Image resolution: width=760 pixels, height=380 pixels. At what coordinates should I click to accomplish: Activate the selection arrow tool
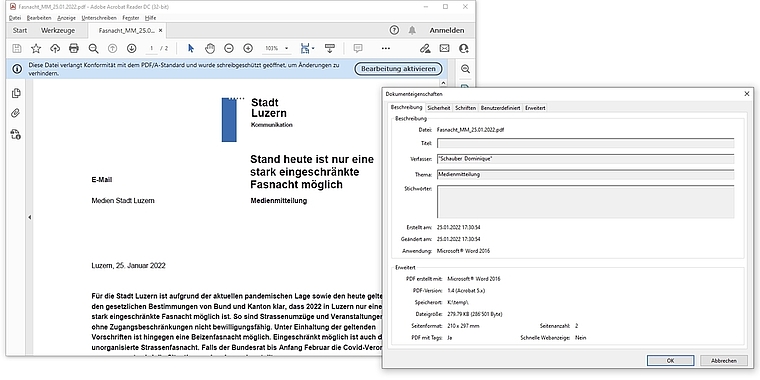click(190, 48)
